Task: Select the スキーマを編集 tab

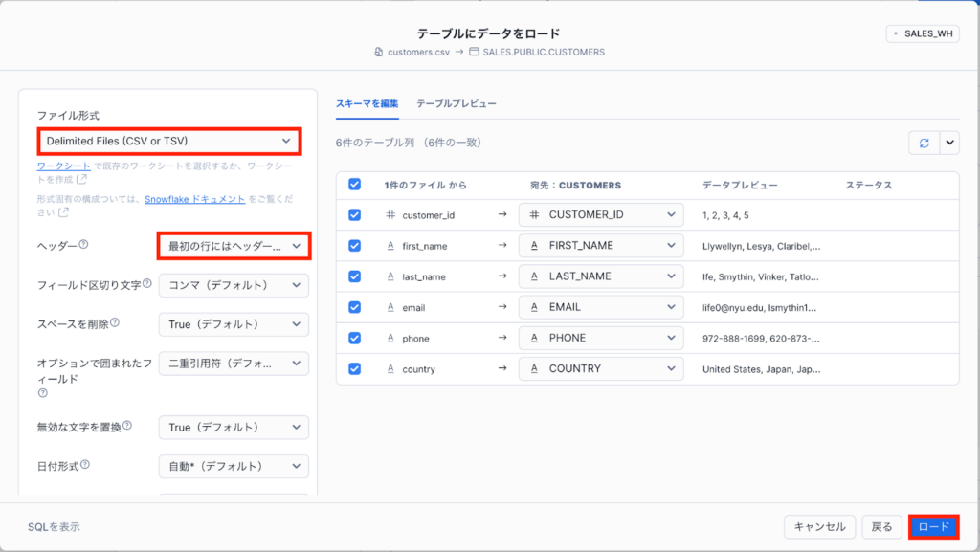Action: [367, 103]
